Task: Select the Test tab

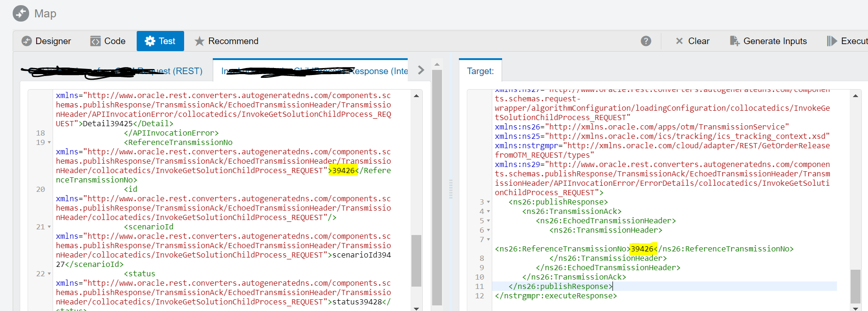Action: coord(160,41)
